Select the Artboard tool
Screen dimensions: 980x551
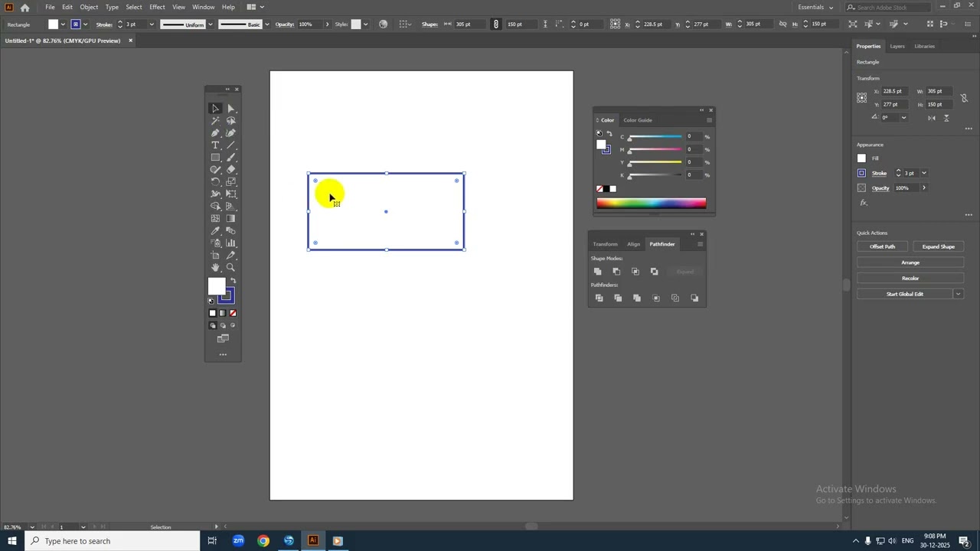click(215, 256)
